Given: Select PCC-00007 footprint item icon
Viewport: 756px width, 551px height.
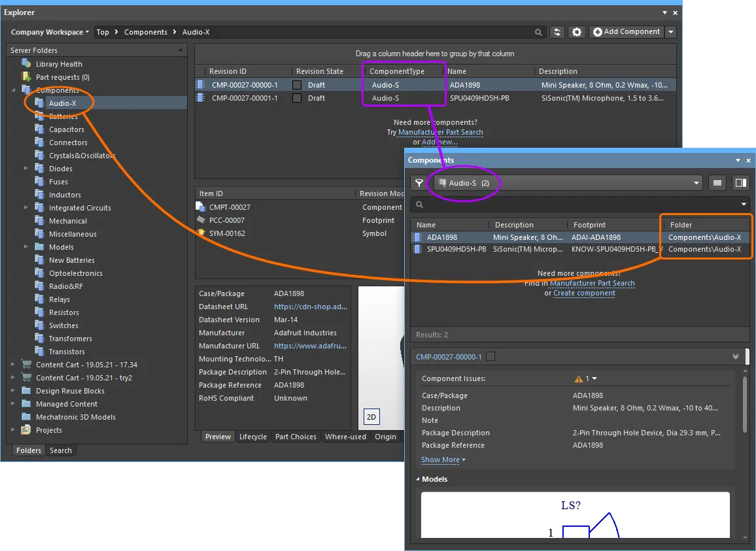Looking at the screenshot, I should (201, 220).
